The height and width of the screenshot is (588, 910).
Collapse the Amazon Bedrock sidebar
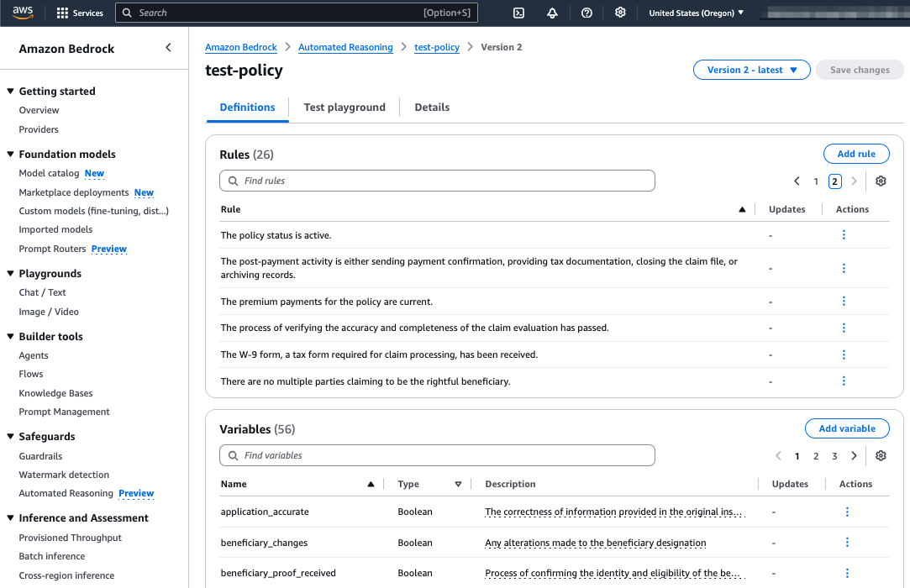click(x=168, y=48)
